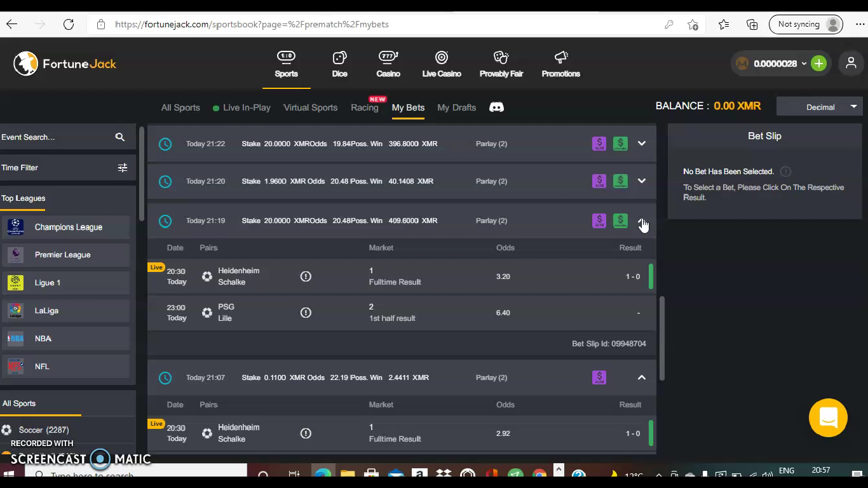Click the Discord icon in the navigation
The height and width of the screenshot is (488, 868).
point(496,107)
